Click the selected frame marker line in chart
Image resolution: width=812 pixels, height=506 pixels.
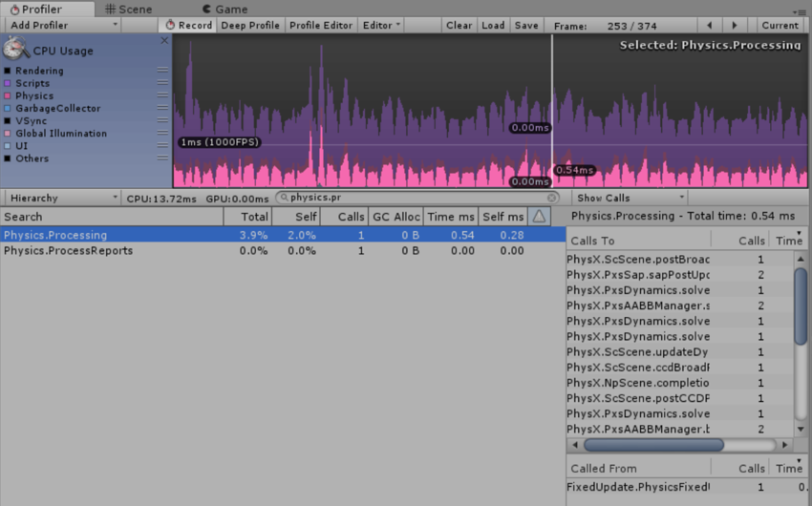click(552, 111)
